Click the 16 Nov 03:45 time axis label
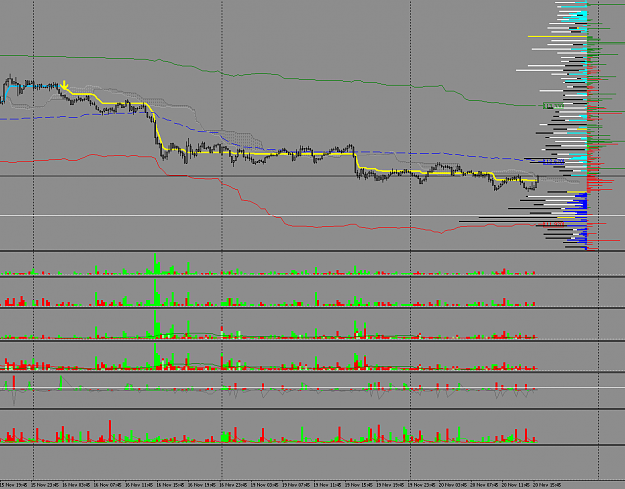Viewport: 625px width, 489px height. click(77, 485)
